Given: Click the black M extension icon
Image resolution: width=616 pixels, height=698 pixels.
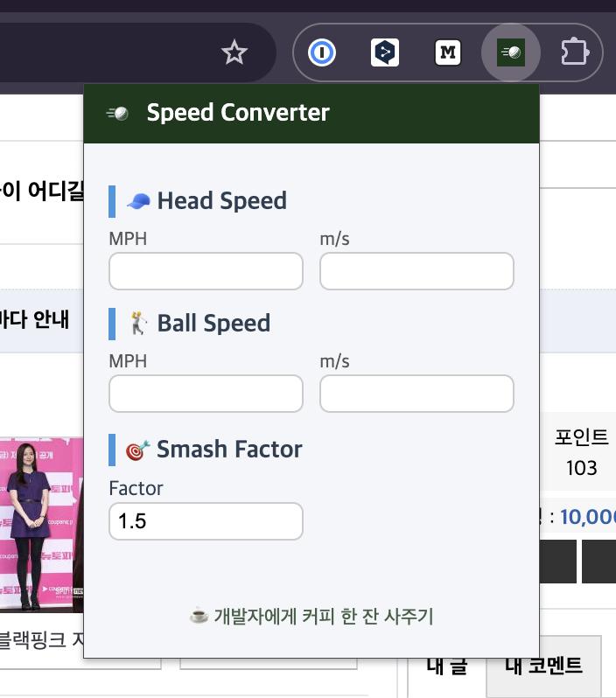Looking at the screenshot, I should click(x=448, y=53).
